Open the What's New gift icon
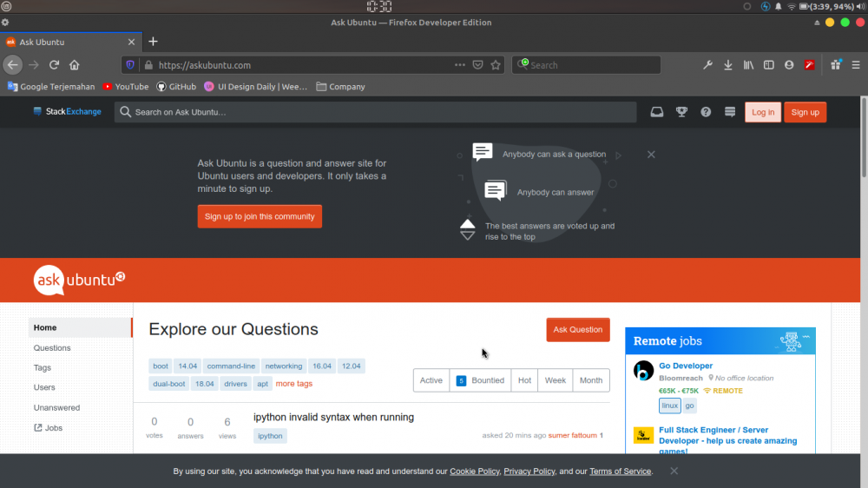The width and height of the screenshot is (868, 488). click(x=836, y=65)
